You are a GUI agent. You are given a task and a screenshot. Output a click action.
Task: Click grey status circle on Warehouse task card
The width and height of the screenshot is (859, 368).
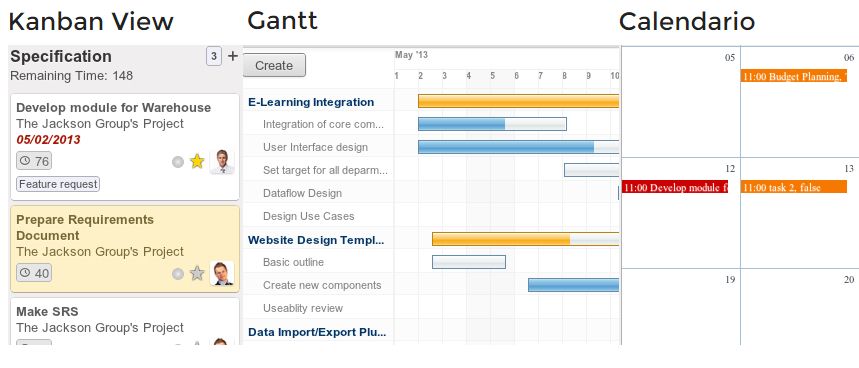click(x=177, y=162)
